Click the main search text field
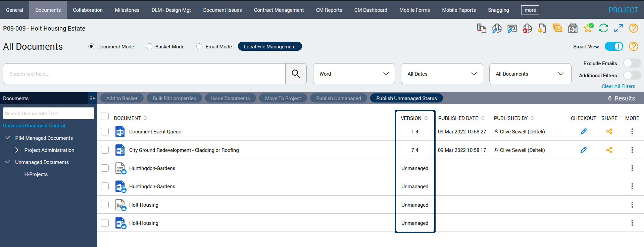This screenshot has width=644, height=247. click(x=144, y=74)
